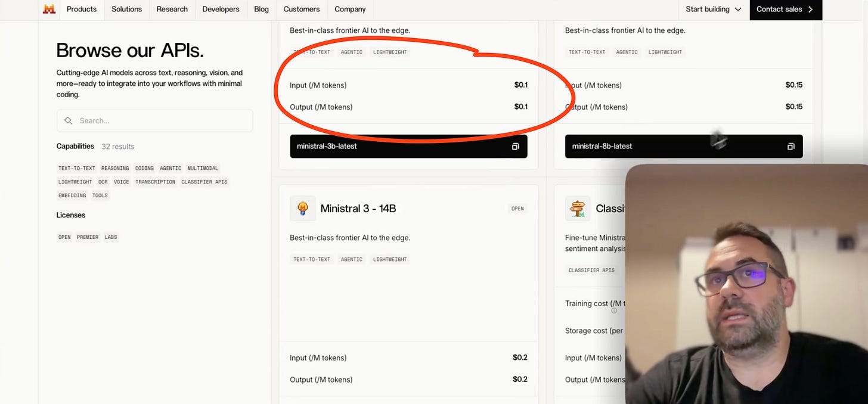
Task: Click the Licenses section label
Action: pos(71,215)
